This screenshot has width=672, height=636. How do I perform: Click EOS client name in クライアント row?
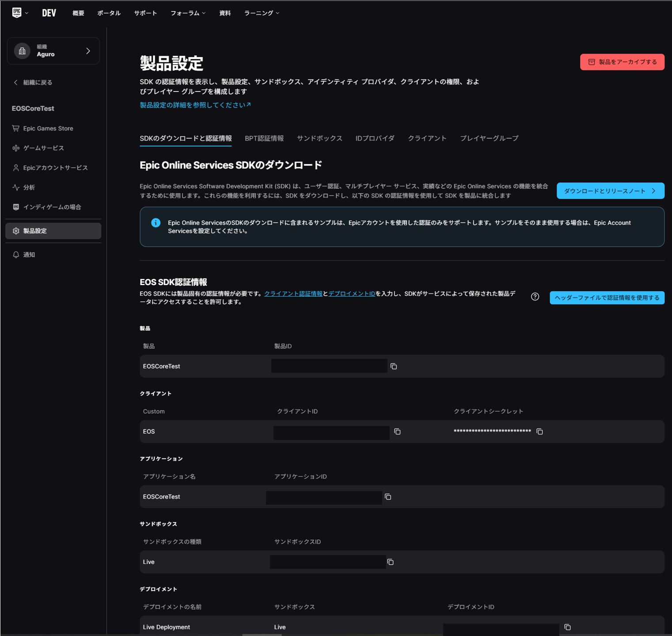pyautogui.click(x=149, y=431)
